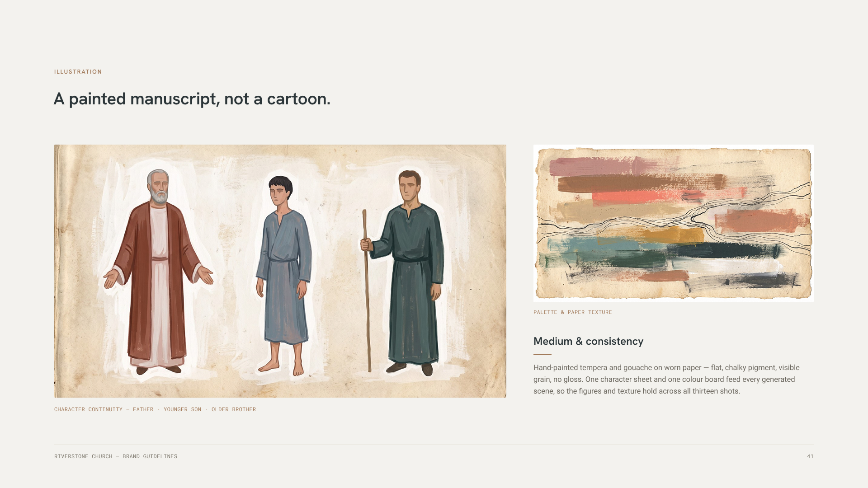Select the headline 'A painted manuscript, not a cartoon.'
This screenshot has height=488, width=868.
point(192,99)
